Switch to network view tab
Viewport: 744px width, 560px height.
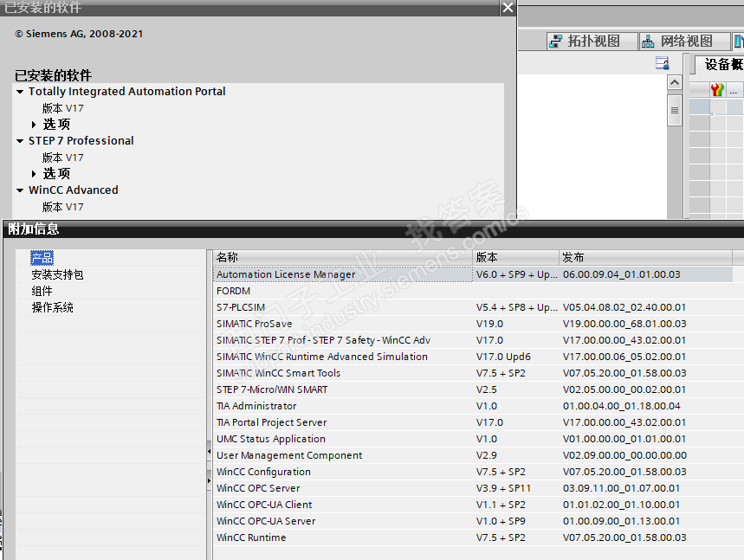pyautogui.click(x=683, y=42)
